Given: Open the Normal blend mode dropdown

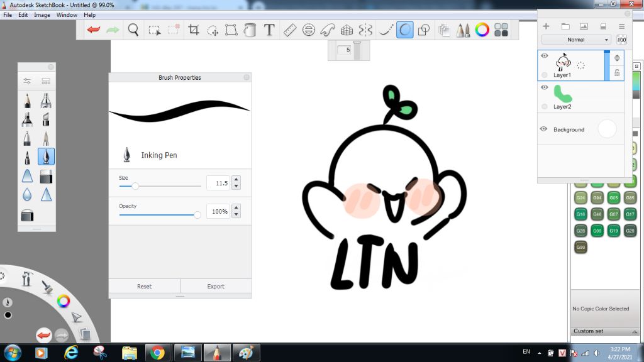Looking at the screenshot, I should click(x=576, y=40).
